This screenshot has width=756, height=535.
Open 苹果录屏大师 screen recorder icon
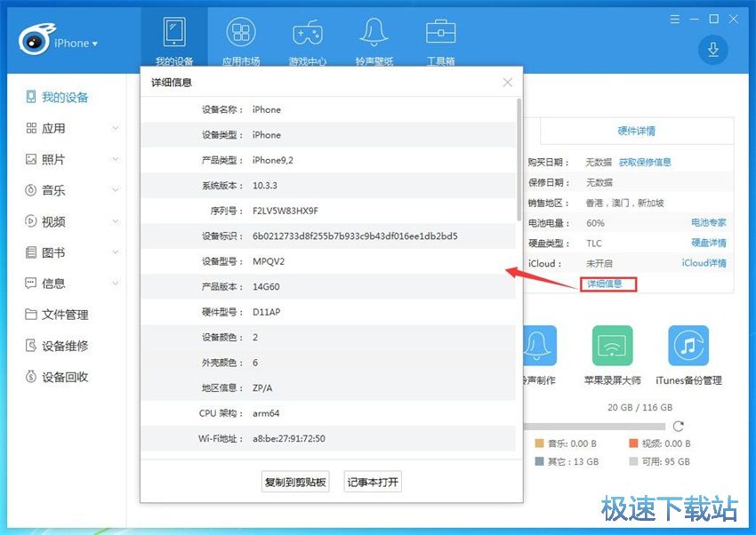612,346
